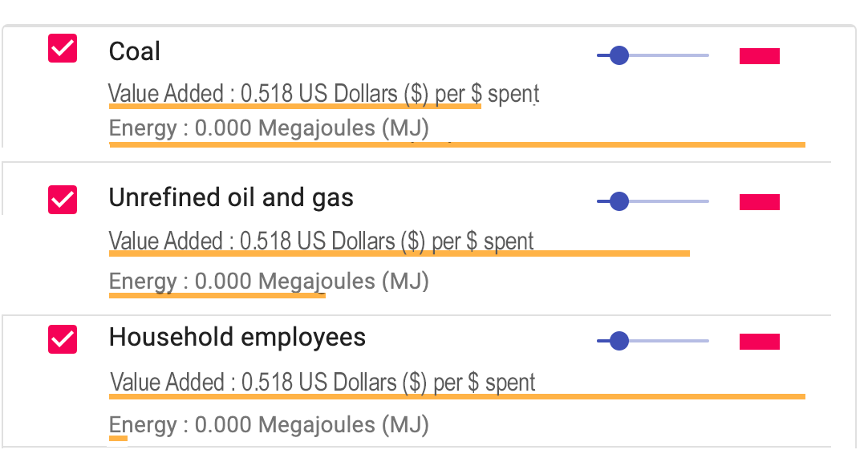The height and width of the screenshot is (462, 868).
Task: Open Value Added details under Coal
Action: 323,94
